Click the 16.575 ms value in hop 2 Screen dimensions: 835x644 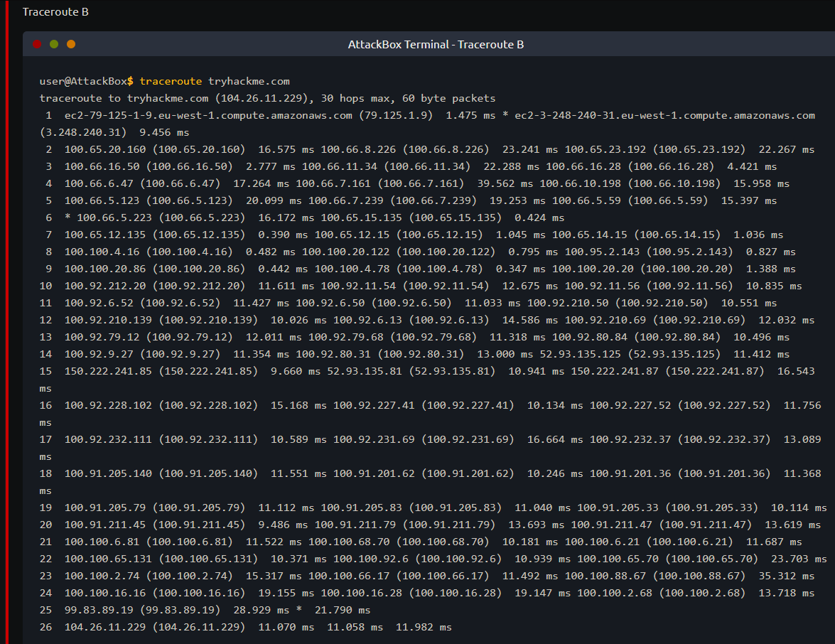click(286, 150)
